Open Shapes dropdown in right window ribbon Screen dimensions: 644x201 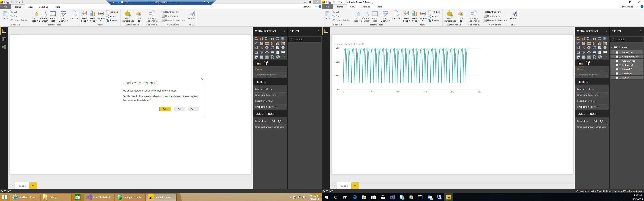click(x=434, y=20)
